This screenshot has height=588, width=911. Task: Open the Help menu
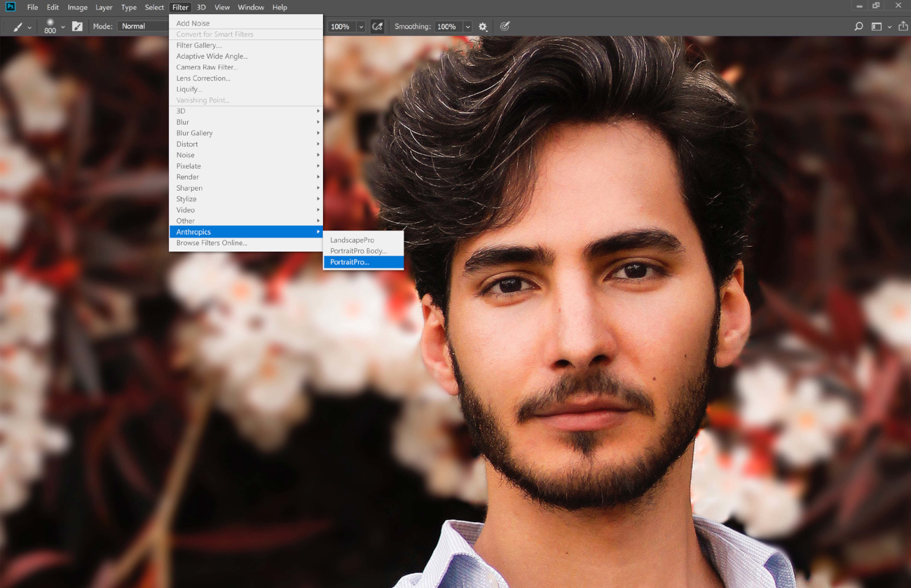[280, 7]
